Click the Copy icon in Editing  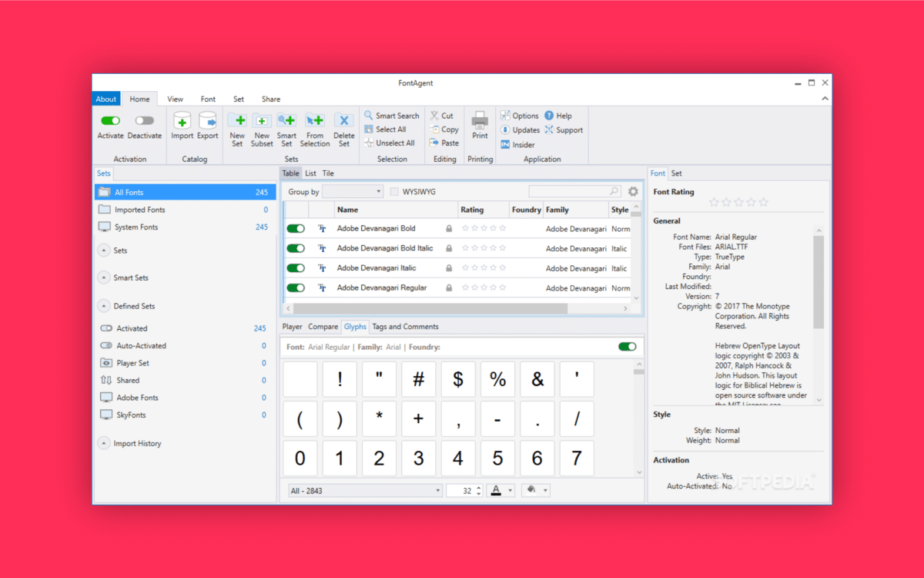coord(435,129)
